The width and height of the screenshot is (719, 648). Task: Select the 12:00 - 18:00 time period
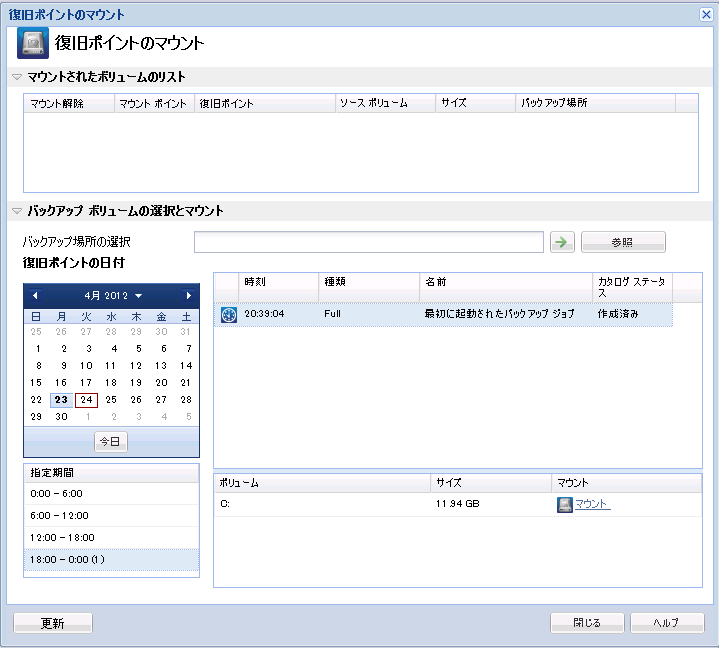point(111,537)
